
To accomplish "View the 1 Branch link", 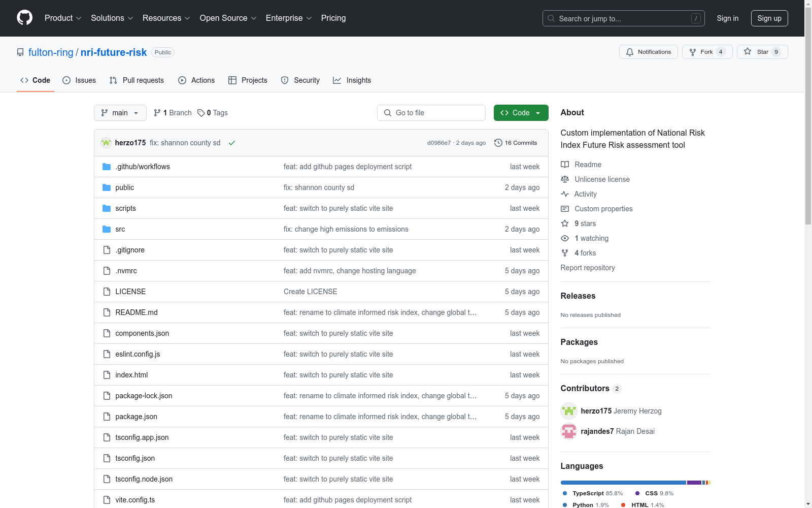I will [173, 113].
